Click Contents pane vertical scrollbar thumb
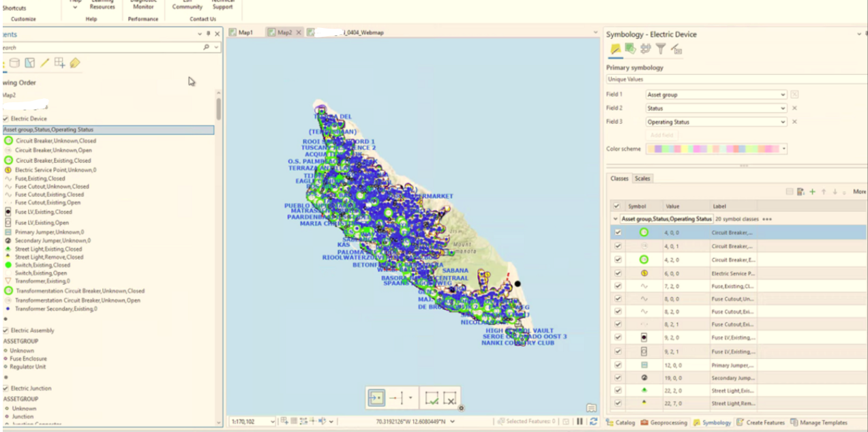Screen dimensions: 868x432 click(x=219, y=108)
